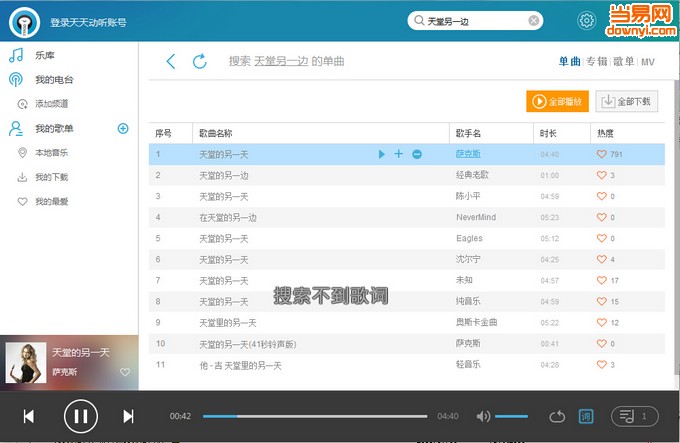Click the 时长 column header

548,134
